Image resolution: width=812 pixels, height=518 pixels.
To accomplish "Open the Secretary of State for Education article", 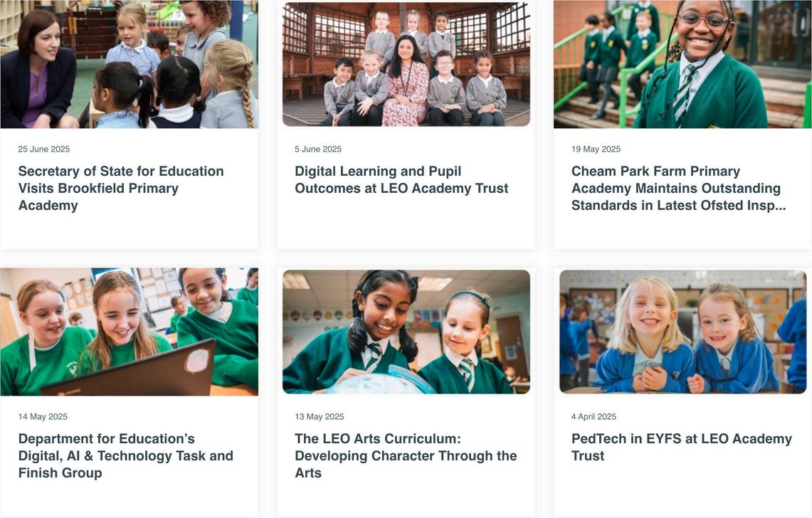I will (121, 188).
